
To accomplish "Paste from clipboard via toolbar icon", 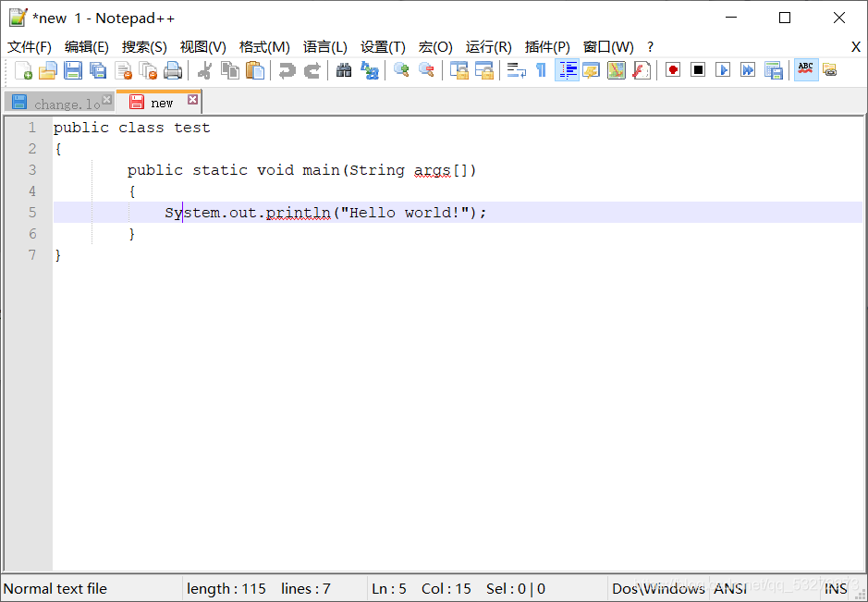I will [254, 70].
